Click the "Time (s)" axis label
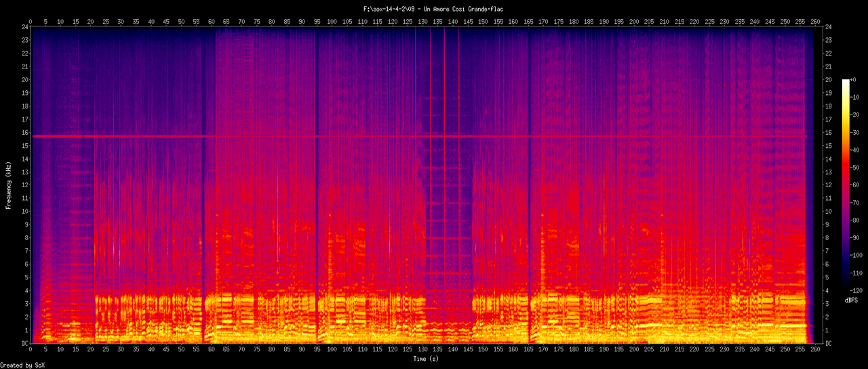The width and height of the screenshot is (868, 369). tap(426, 358)
